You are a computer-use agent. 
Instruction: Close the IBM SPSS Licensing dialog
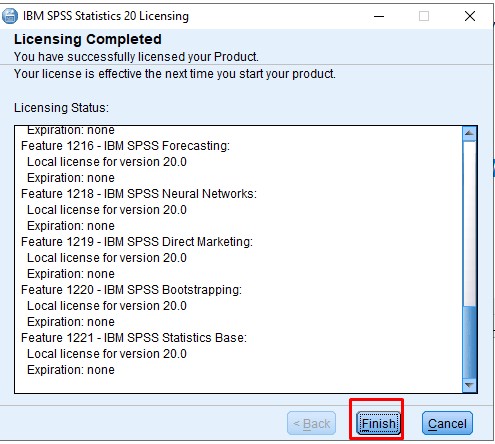470,16
